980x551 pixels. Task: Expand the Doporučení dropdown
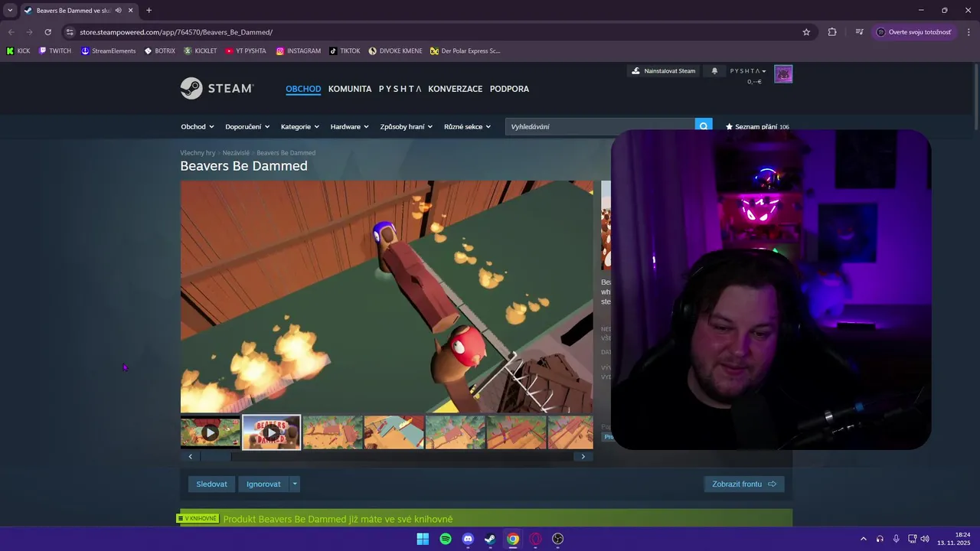pos(247,126)
